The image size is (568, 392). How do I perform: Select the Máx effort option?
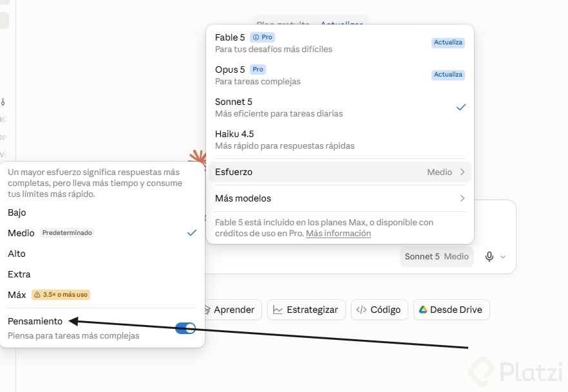coord(102,295)
